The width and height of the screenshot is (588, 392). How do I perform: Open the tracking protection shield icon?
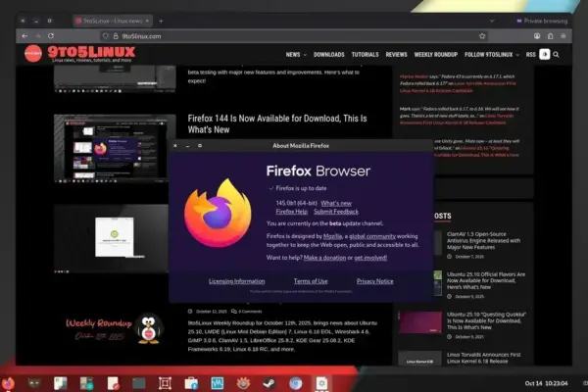(106, 36)
